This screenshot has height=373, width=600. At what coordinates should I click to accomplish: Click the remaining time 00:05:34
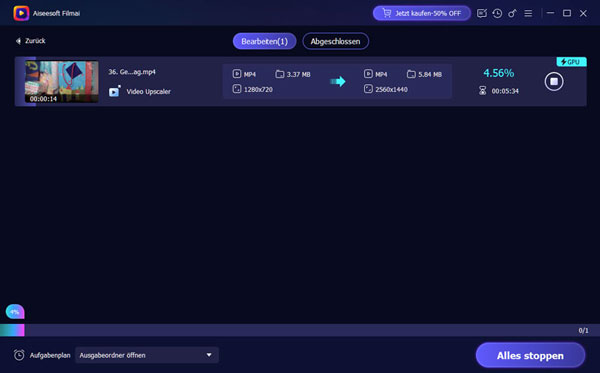pyautogui.click(x=505, y=91)
